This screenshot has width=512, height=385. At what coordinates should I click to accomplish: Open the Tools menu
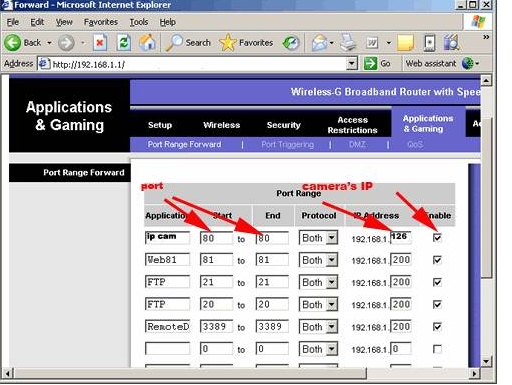point(139,22)
